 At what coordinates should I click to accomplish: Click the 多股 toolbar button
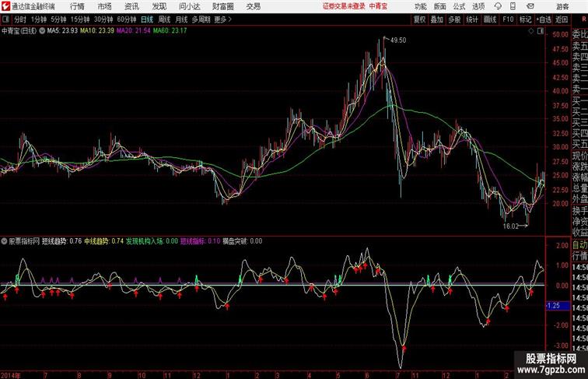tap(454, 19)
